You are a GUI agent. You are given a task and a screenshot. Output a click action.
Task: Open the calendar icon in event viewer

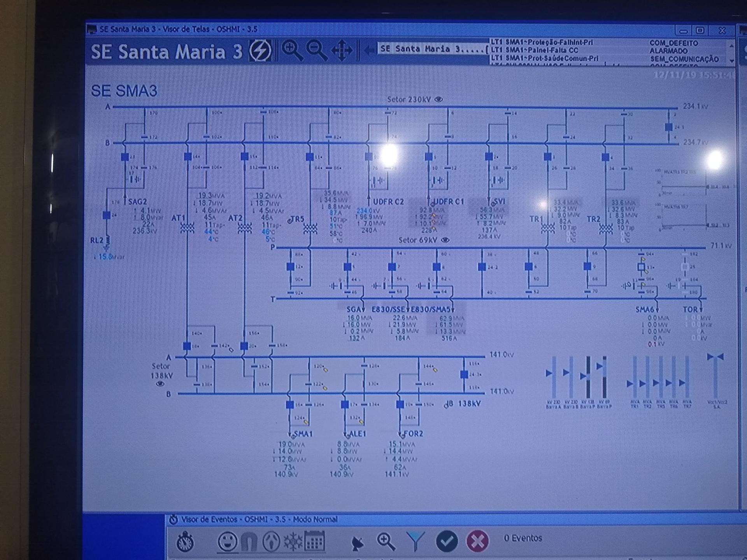(314, 541)
